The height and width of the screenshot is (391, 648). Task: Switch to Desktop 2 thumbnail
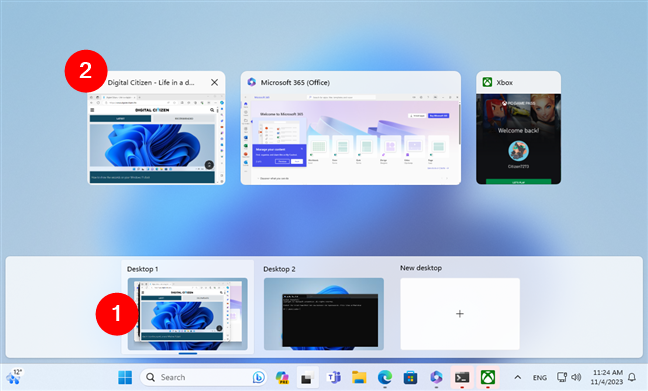pos(324,314)
